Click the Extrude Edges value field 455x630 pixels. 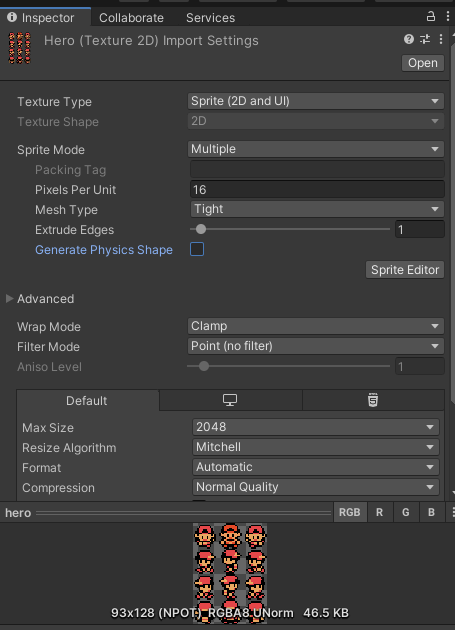(x=420, y=229)
